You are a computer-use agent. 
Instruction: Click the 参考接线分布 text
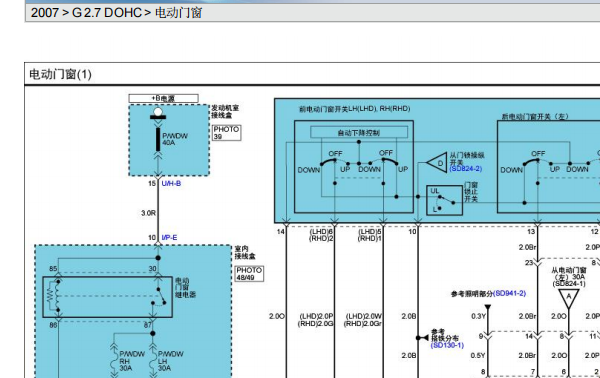(445, 335)
